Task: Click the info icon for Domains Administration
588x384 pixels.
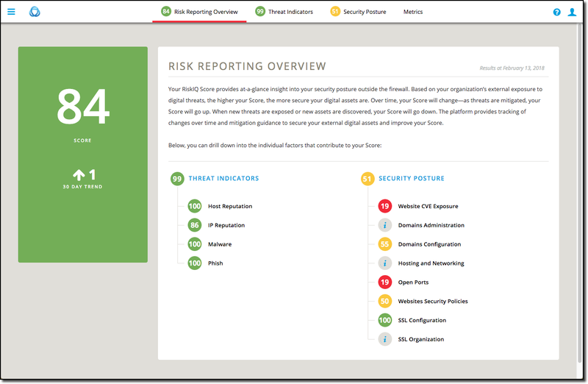Action: [x=384, y=225]
